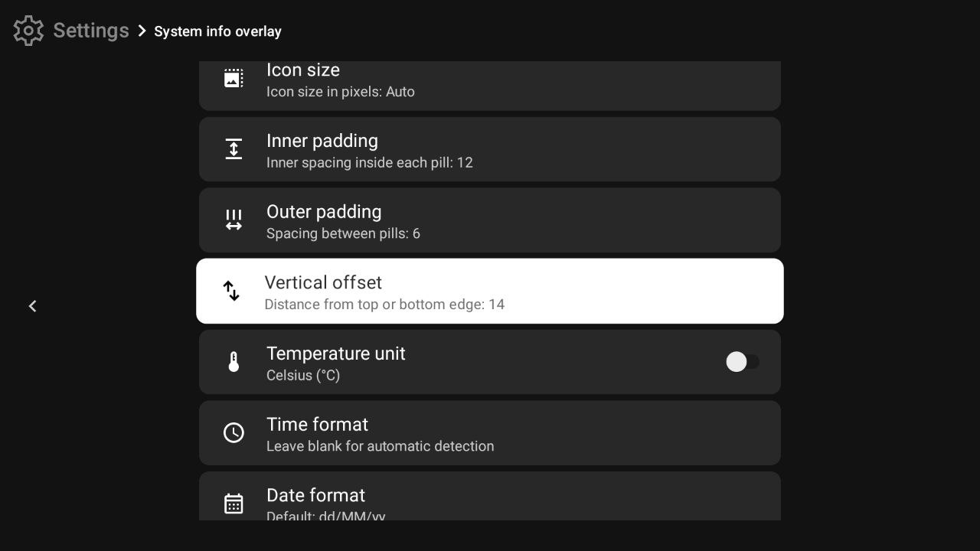Open the Inner padding setting
This screenshot has width=980, height=551.
pyautogui.click(x=490, y=148)
